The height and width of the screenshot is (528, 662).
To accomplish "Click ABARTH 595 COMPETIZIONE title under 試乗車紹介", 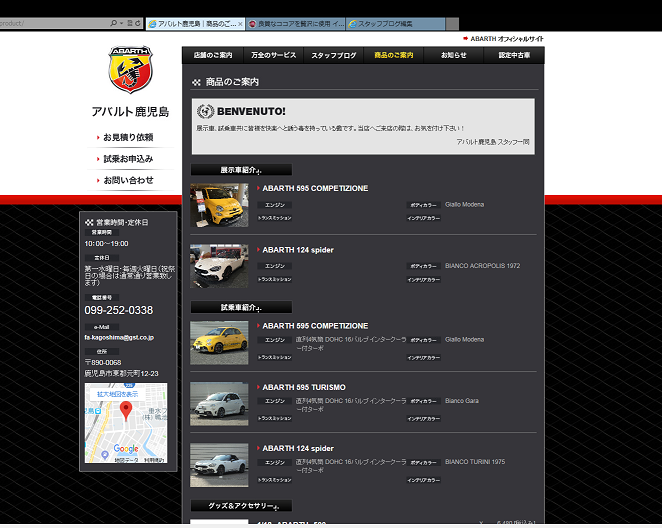I will point(315,326).
